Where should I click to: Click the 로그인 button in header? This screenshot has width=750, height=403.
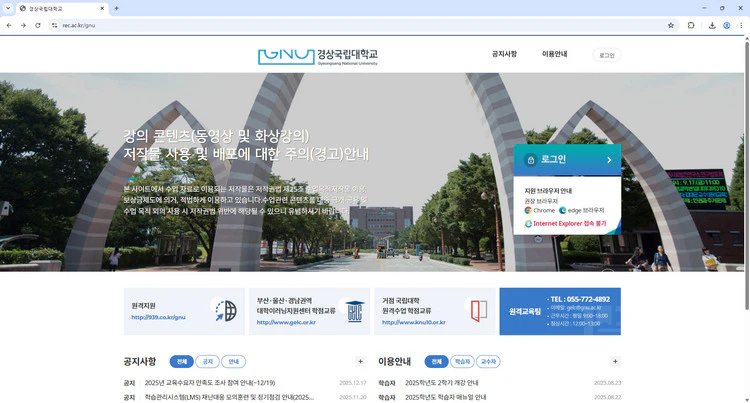607,55
